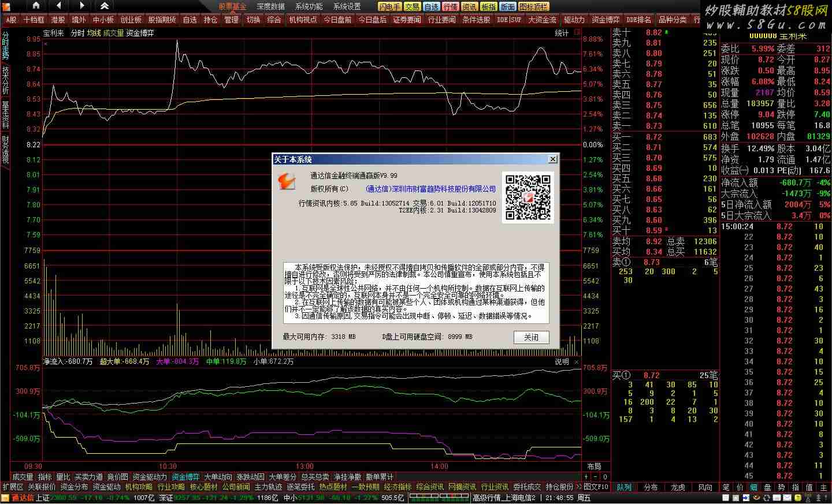832x504 pixels.
Task: Click the 自选 yellow toolbar button
Action: tap(431, 6)
